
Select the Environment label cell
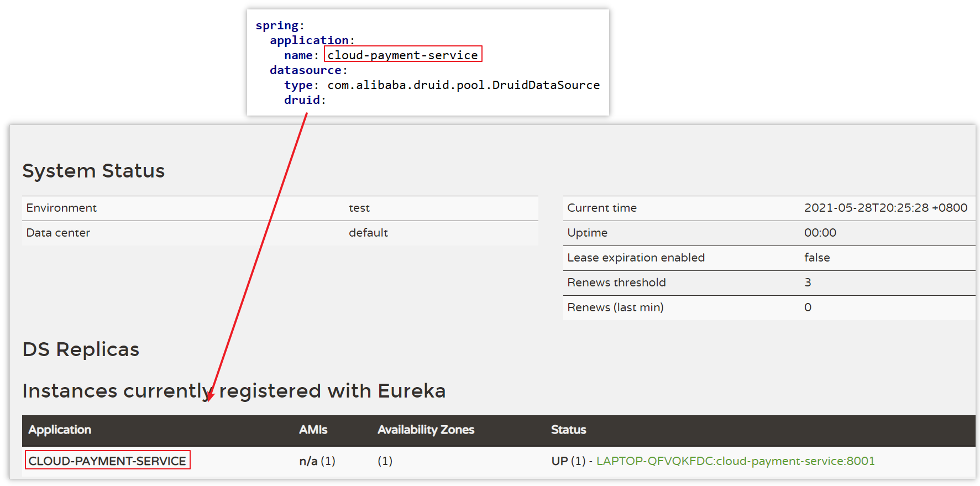[61, 208]
